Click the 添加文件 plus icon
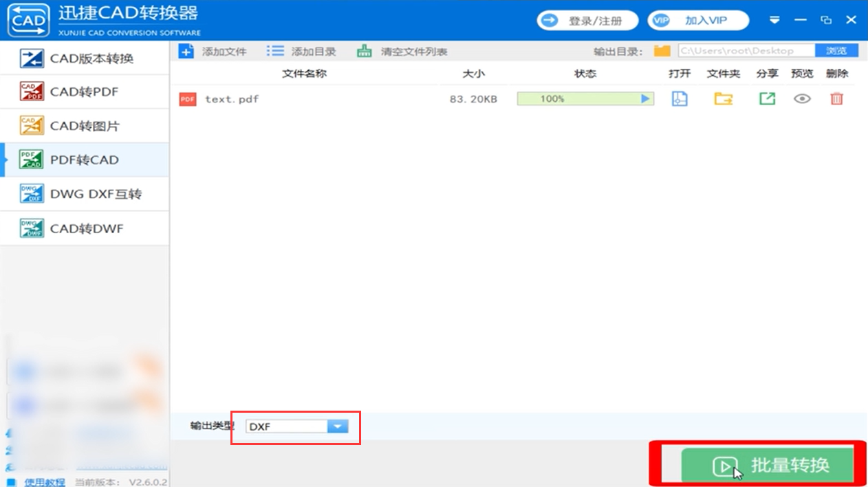This screenshot has height=487, width=868. tap(186, 51)
